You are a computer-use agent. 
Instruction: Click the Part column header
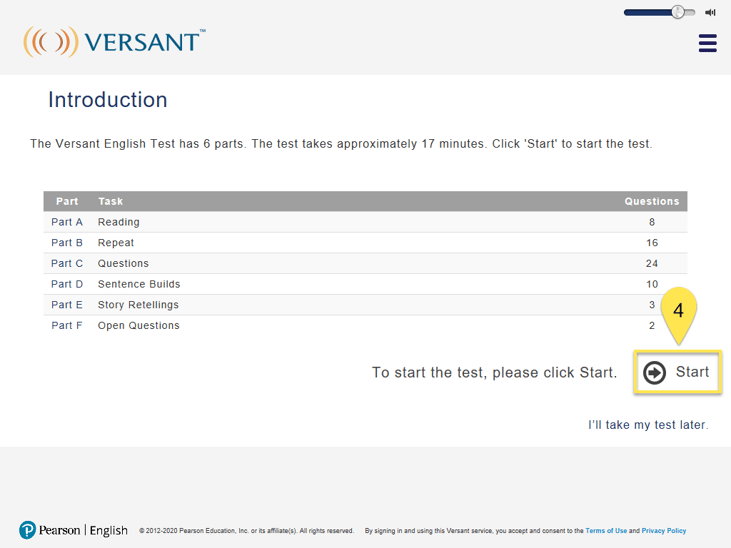click(67, 201)
